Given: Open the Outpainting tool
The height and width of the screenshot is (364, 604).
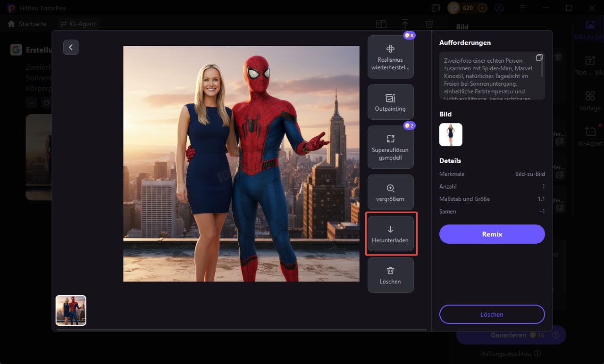Looking at the screenshot, I should pyautogui.click(x=391, y=102).
